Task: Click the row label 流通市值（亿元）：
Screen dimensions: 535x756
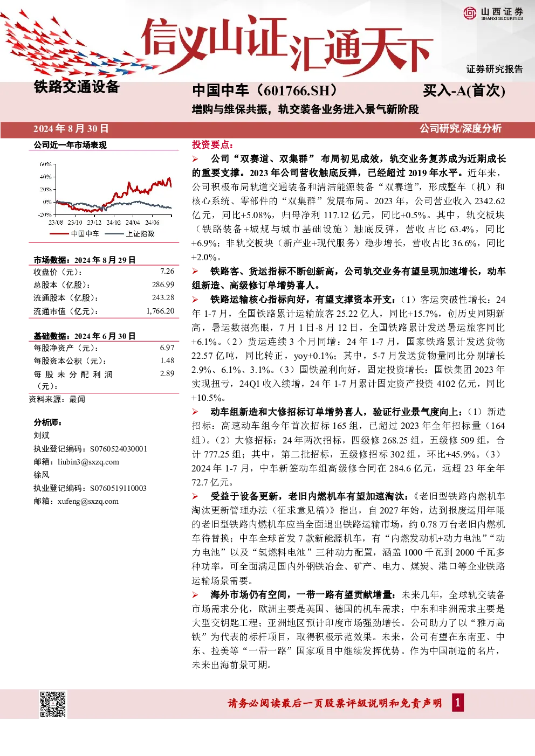Action: click(66, 311)
